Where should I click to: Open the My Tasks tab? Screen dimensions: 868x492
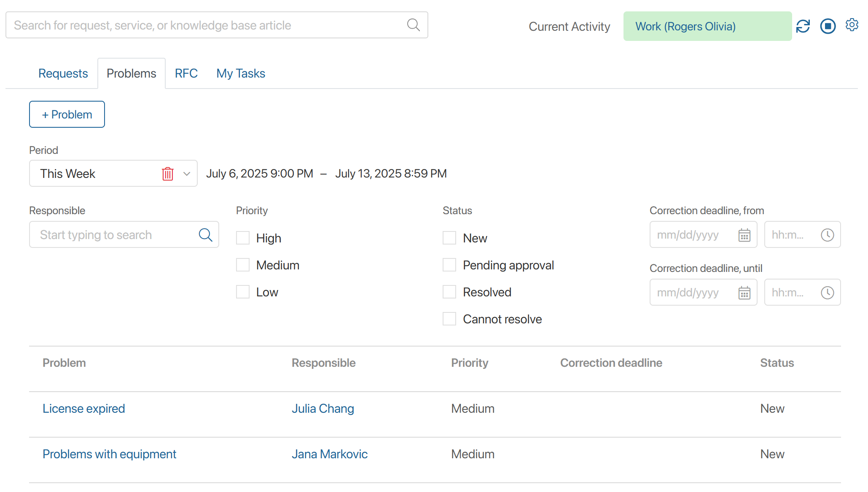[x=241, y=73]
